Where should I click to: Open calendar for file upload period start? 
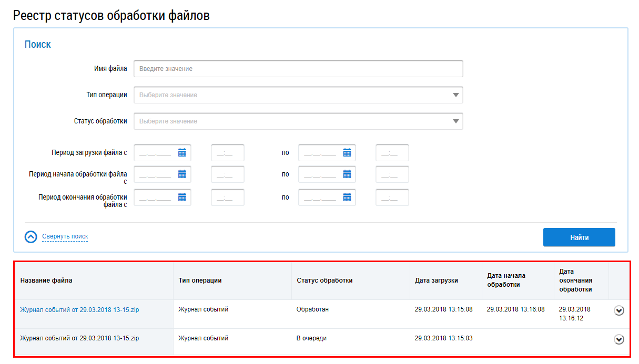(x=182, y=153)
